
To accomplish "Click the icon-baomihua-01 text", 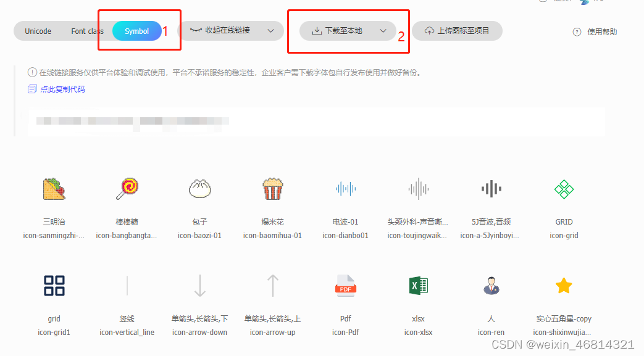I will (272, 236).
